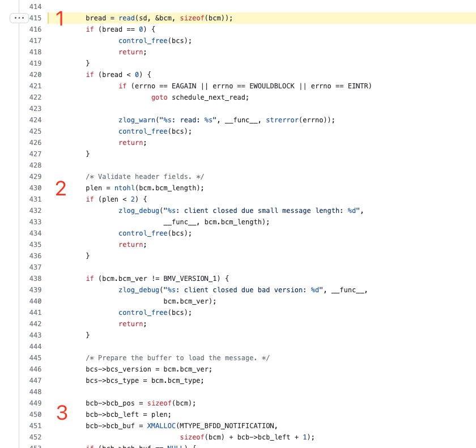Click 'bcs->bcs_type' on line 447
This screenshot has width=476, height=448.
112,381
